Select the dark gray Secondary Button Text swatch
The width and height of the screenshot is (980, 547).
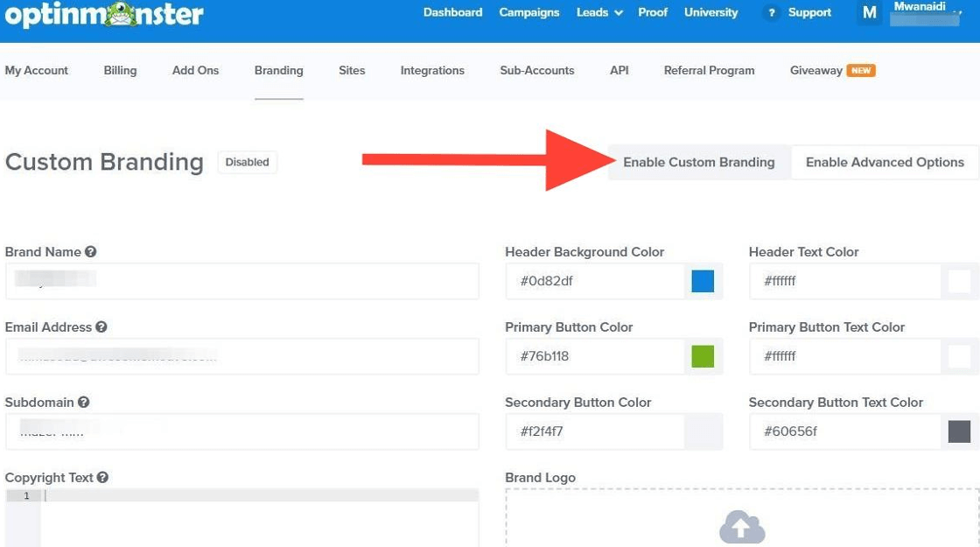click(959, 431)
